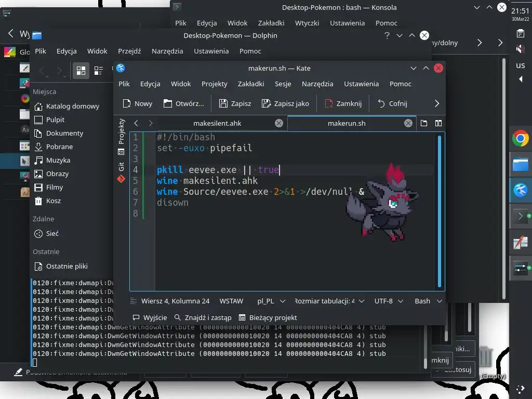This screenshot has height=399, width=532.
Task: Open Rozmiar tabulacji dropdown
Action: point(329,301)
